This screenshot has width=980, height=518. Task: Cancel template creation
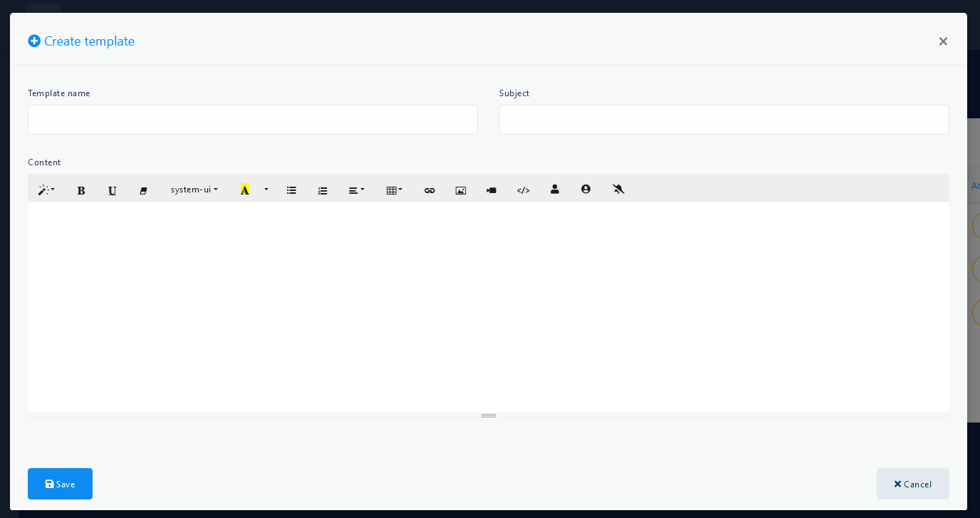(912, 484)
